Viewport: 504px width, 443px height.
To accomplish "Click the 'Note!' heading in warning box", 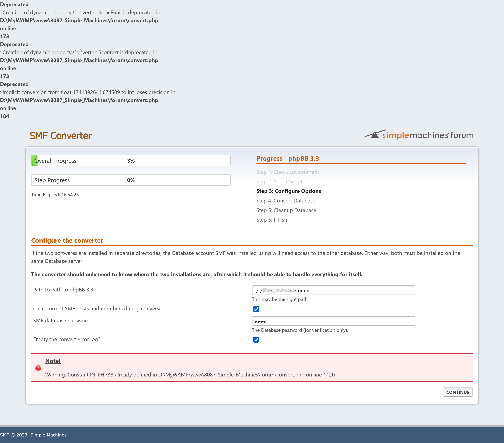I will (53, 361).
